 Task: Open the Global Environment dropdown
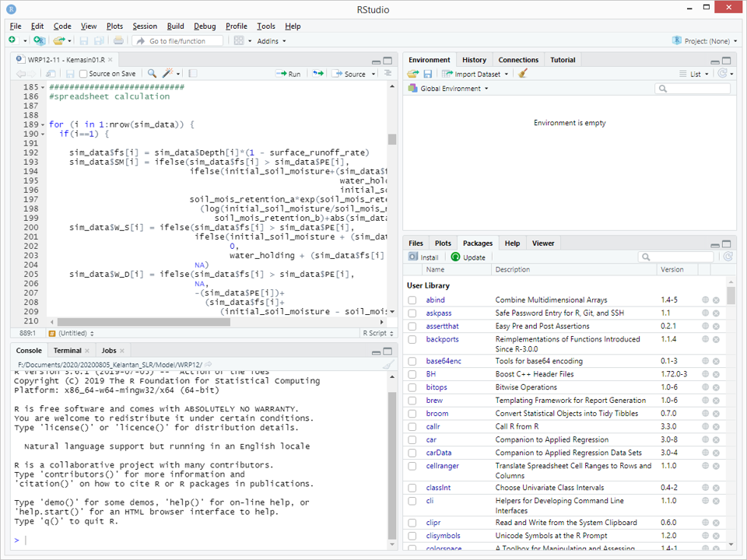(448, 89)
